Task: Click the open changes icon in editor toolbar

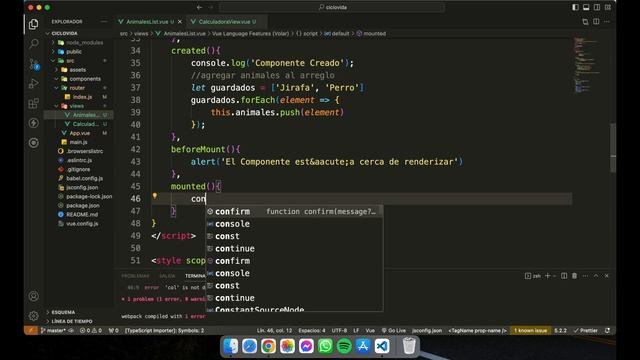Action: pos(585,22)
